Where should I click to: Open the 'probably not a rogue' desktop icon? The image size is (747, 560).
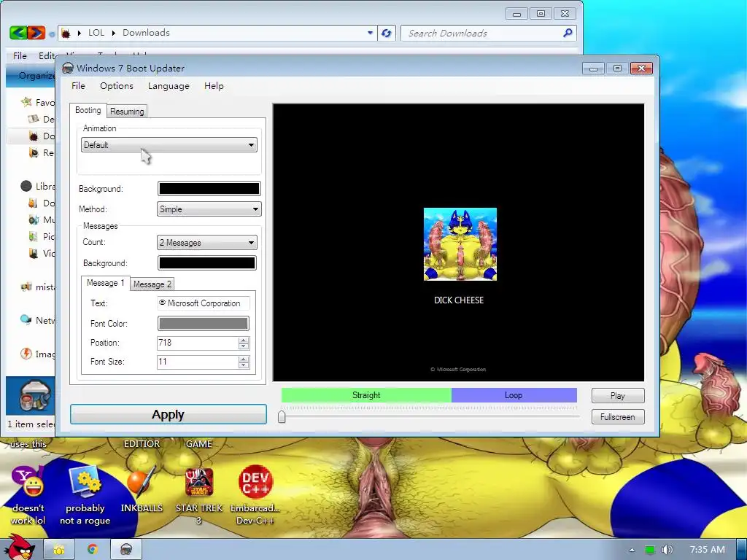pos(85,495)
